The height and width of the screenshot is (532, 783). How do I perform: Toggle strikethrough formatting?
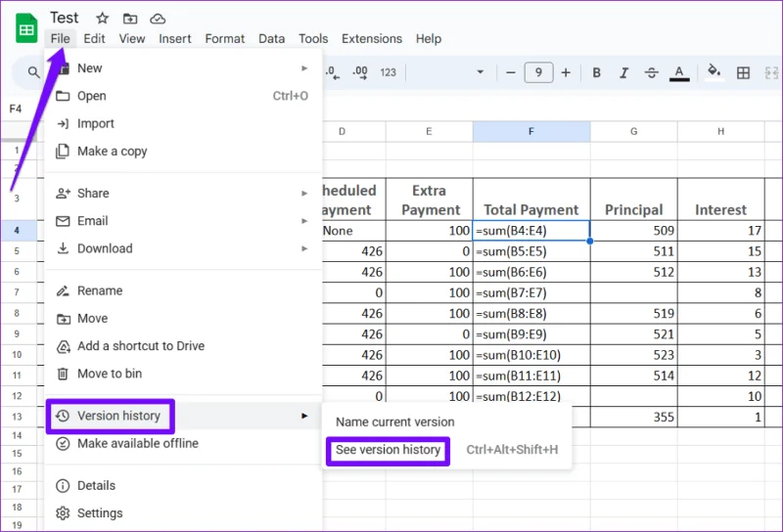pyautogui.click(x=651, y=73)
